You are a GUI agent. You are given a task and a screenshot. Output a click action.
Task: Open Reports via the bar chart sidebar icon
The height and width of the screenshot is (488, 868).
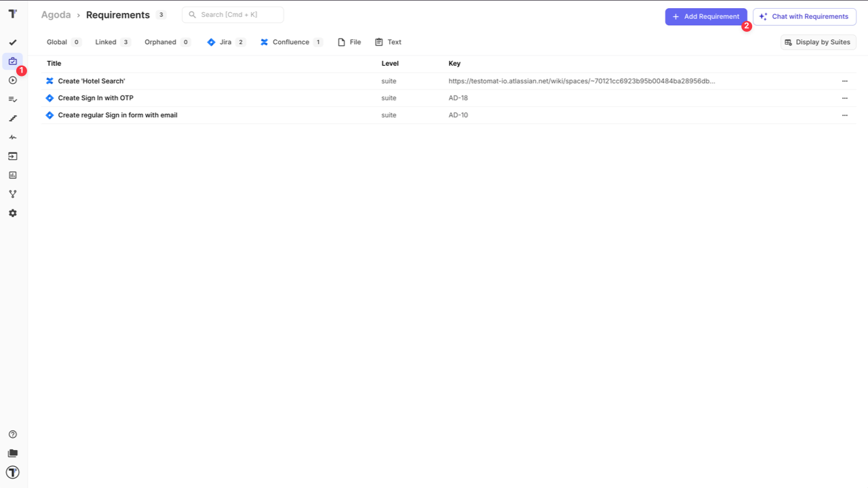pyautogui.click(x=12, y=175)
